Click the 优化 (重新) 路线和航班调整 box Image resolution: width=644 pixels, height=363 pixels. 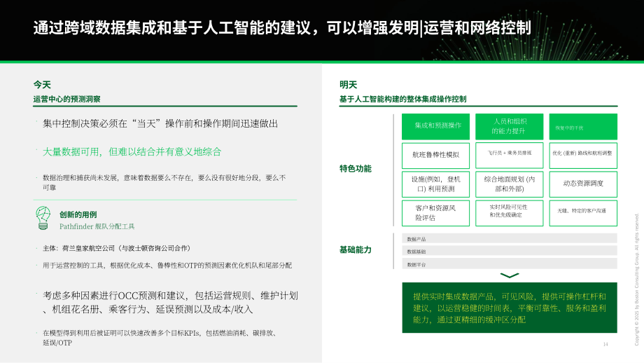point(583,156)
